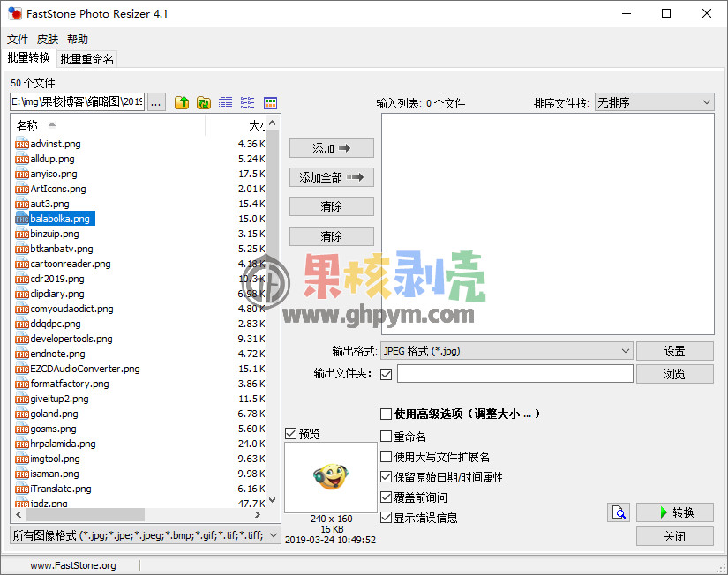728x575 pixels.
Task: Switch file list to thumbnails view icon
Action: point(270,102)
